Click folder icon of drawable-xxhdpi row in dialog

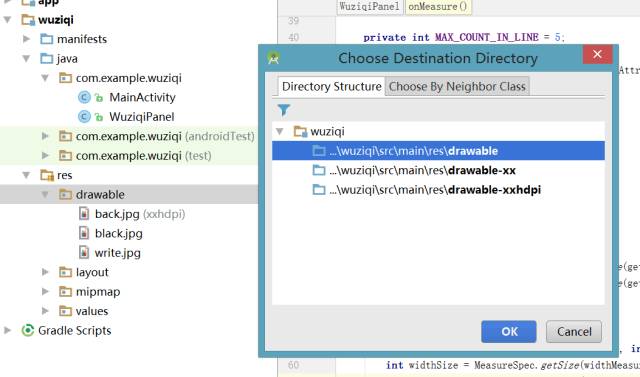tap(319, 190)
